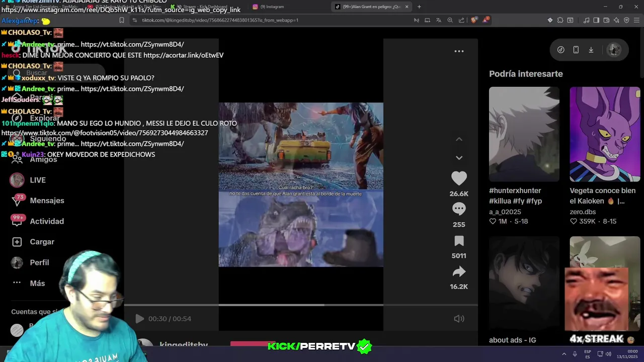Open the Brave Wallet icon
Screen dimensions: 644x362
[x=606, y=20]
